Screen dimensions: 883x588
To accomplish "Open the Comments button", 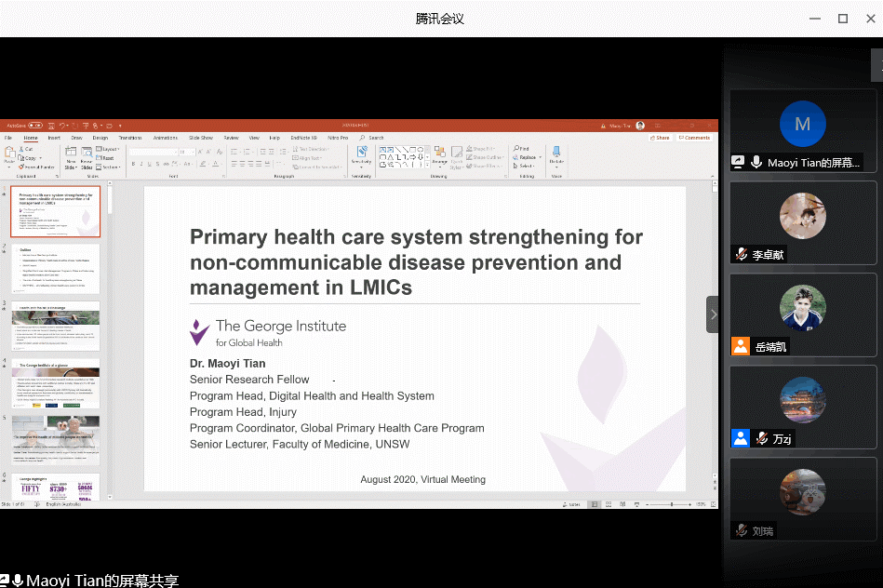I will (695, 138).
